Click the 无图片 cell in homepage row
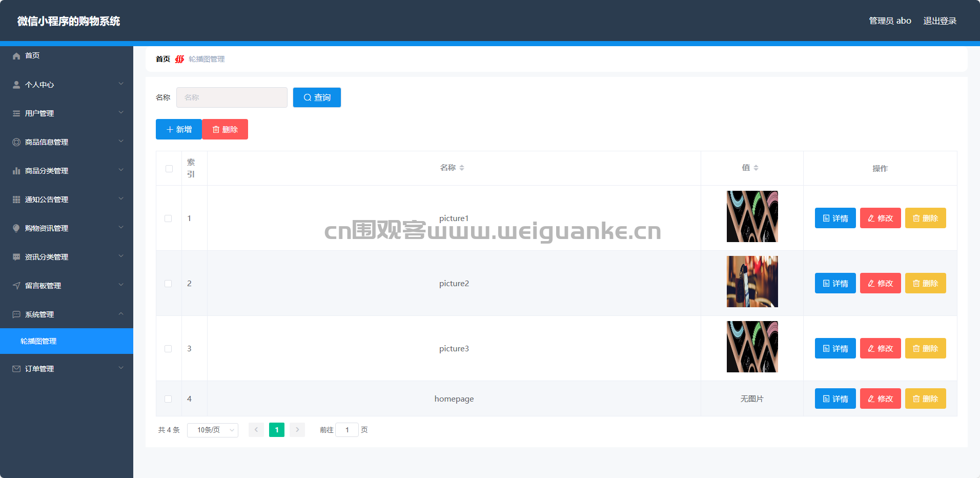 [x=752, y=399]
